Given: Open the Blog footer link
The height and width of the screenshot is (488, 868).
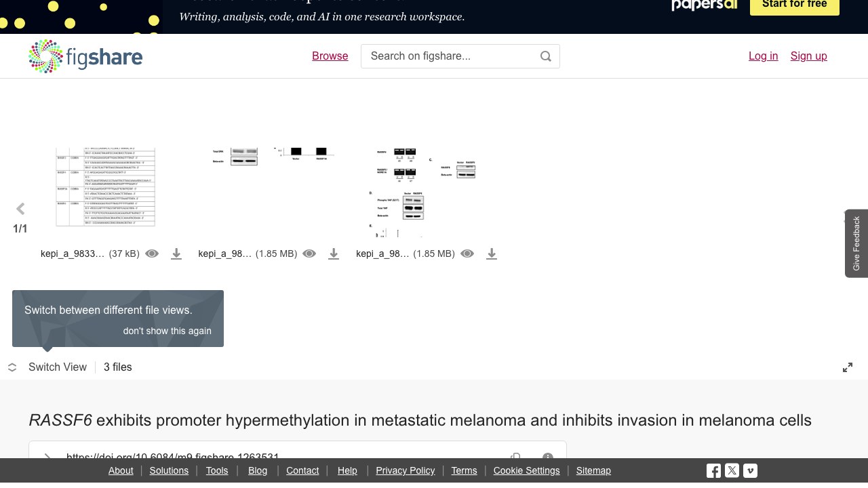Looking at the screenshot, I should click(x=258, y=470).
